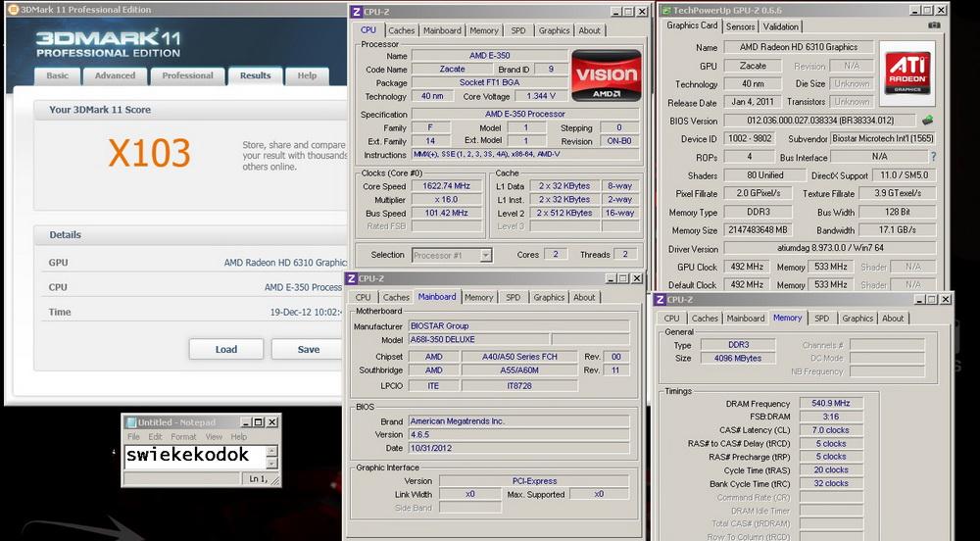Click the Bus Interface question mark in GPU-Z
The height and width of the screenshot is (541, 980).
pyautogui.click(x=933, y=157)
